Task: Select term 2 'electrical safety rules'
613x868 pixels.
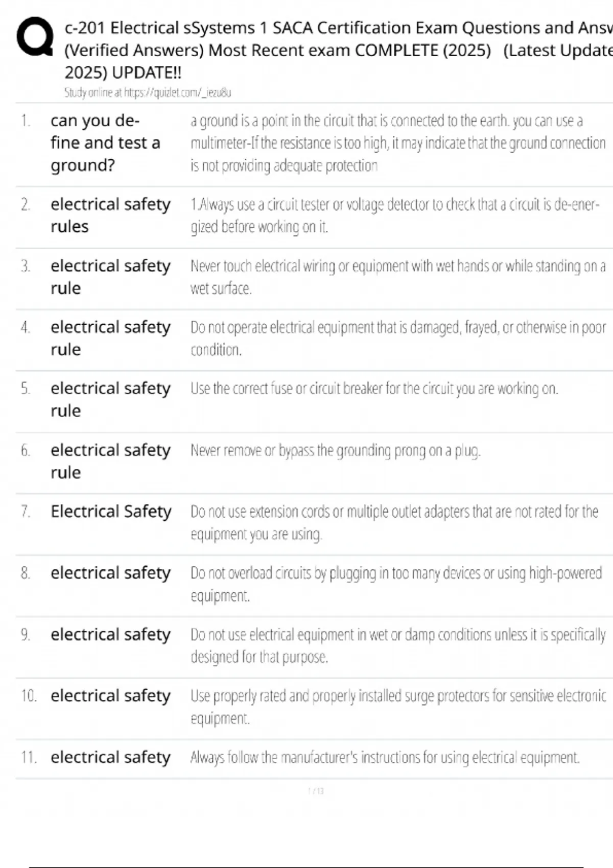Action: pos(110,215)
